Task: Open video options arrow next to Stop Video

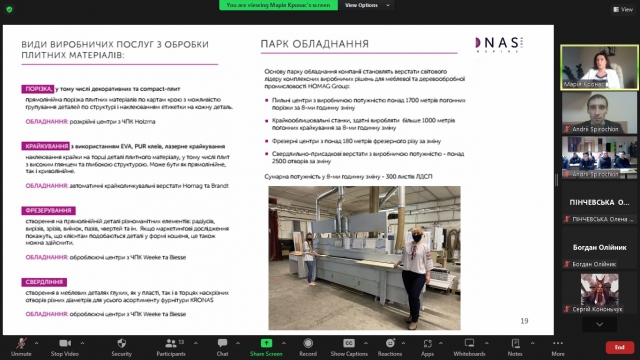Action: click(82, 344)
